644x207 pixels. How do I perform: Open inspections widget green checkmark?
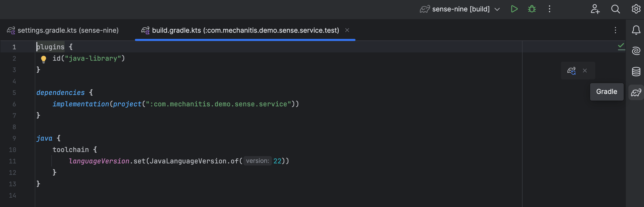coord(621,47)
